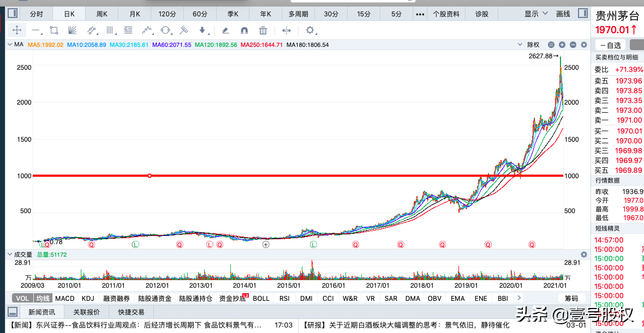The image size is (644, 333).
Task: Toggle the magnet snap tool
Action: (244, 31)
